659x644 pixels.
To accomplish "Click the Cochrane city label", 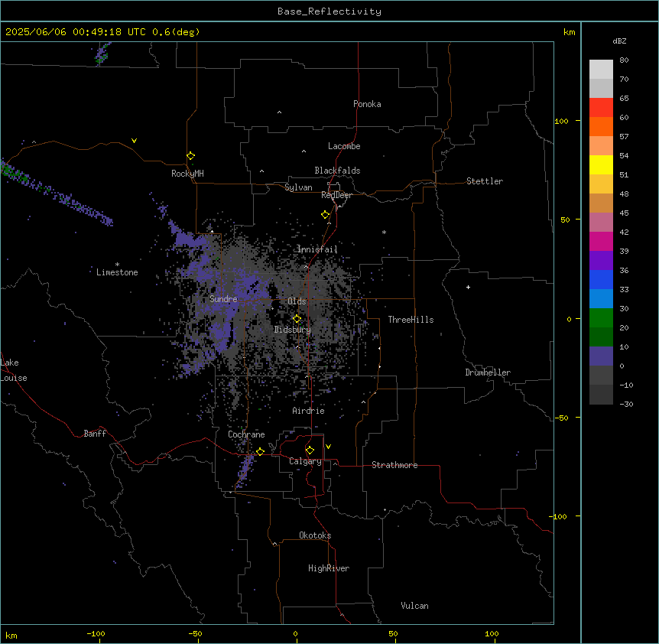I will coord(246,434).
